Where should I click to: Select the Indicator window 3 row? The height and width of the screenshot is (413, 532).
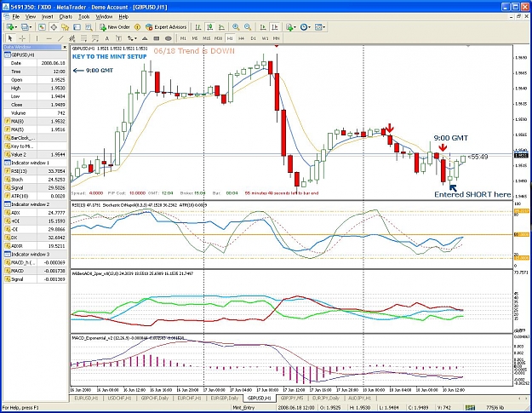pos(35,254)
